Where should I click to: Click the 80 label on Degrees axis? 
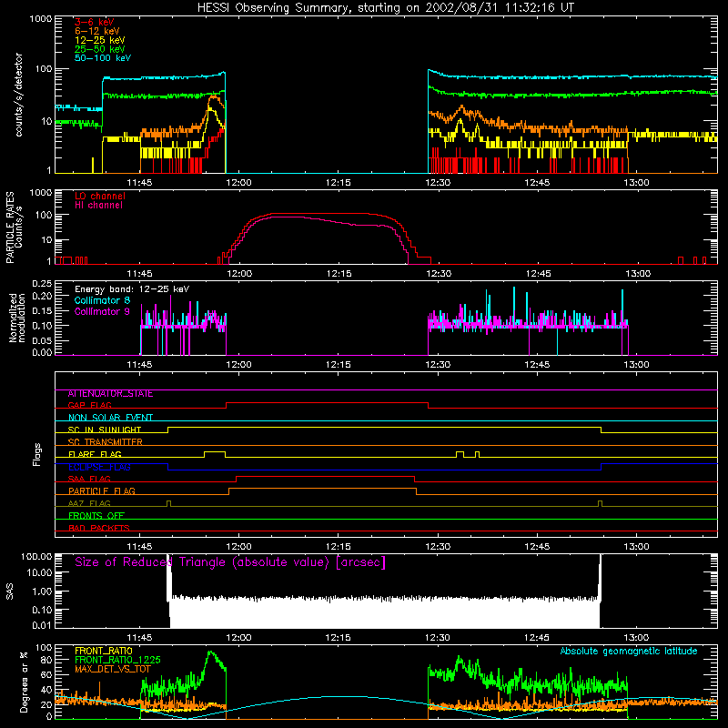click(x=46, y=660)
